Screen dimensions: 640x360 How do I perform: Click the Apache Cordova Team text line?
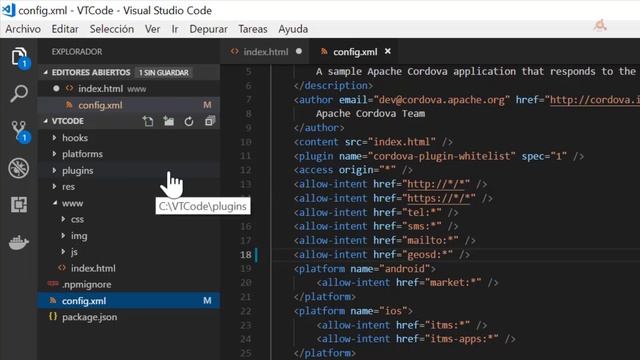[x=370, y=113]
